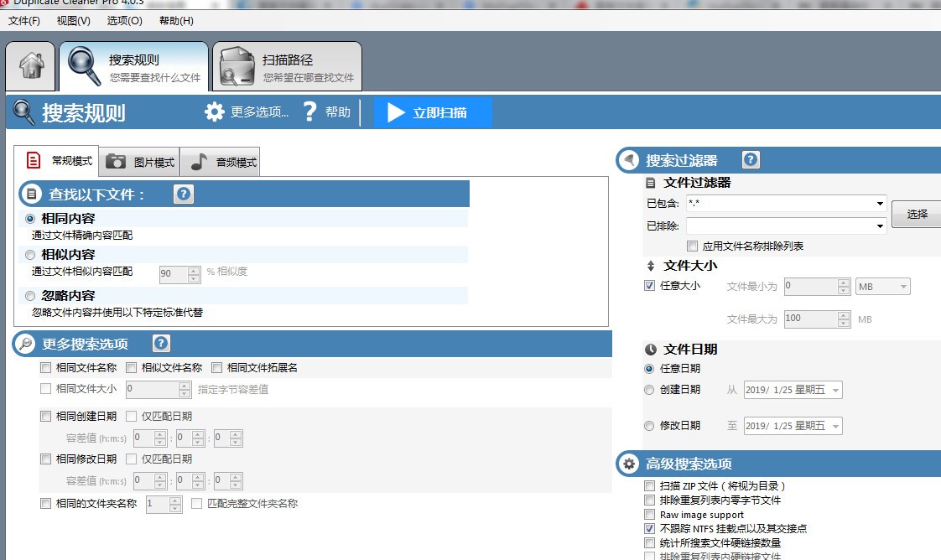Open the 已包含 filter dropdown
This screenshot has height=560, width=941.
(x=881, y=203)
